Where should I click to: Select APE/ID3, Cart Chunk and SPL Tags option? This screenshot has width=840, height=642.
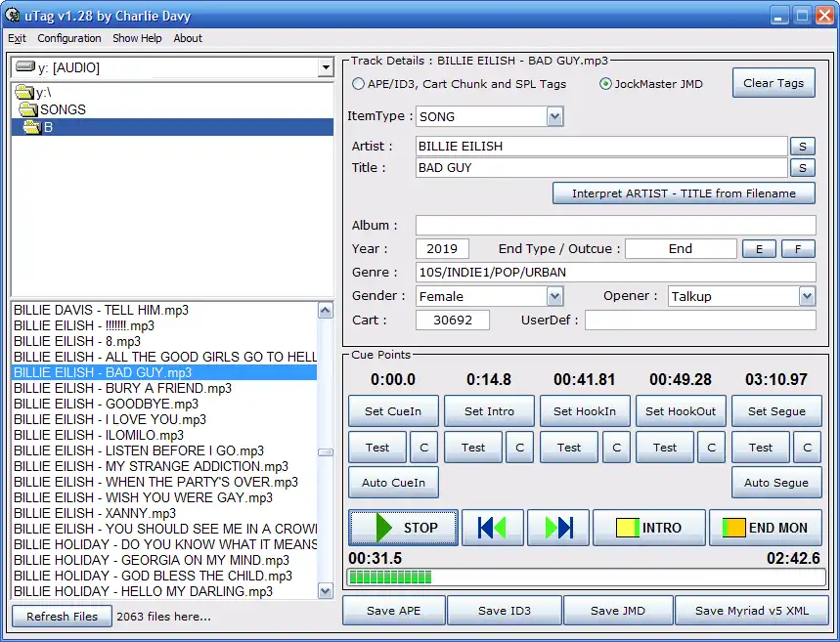coord(359,84)
